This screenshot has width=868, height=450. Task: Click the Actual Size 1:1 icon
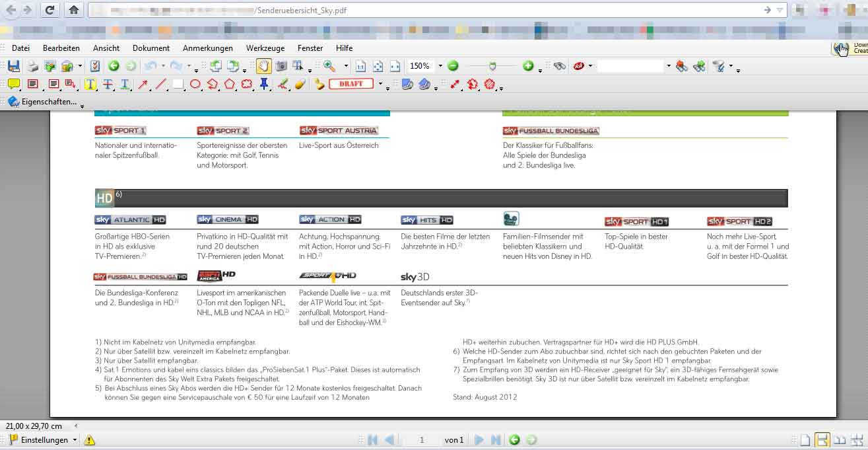(x=361, y=66)
